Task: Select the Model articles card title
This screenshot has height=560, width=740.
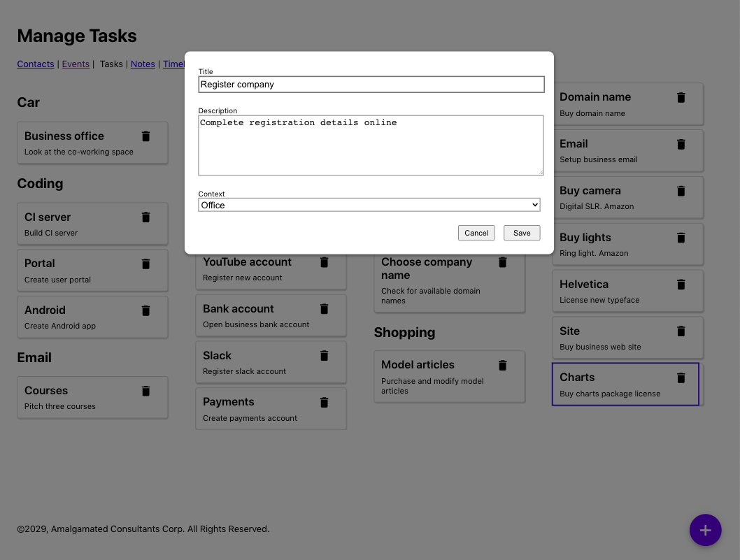Action: coord(418,365)
